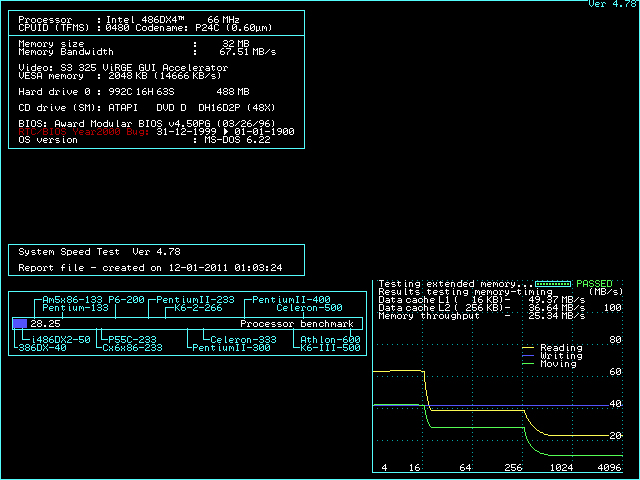The height and width of the screenshot is (480, 640).
Task: Select report creation date '12-01-2011 01:03:24'
Action: click(x=226, y=268)
